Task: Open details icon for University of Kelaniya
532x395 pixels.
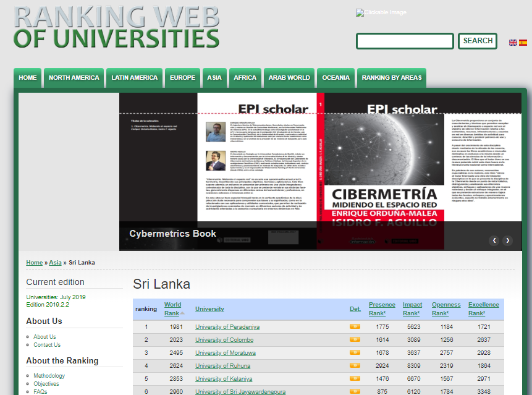Action: pyautogui.click(x=355, y=378)
